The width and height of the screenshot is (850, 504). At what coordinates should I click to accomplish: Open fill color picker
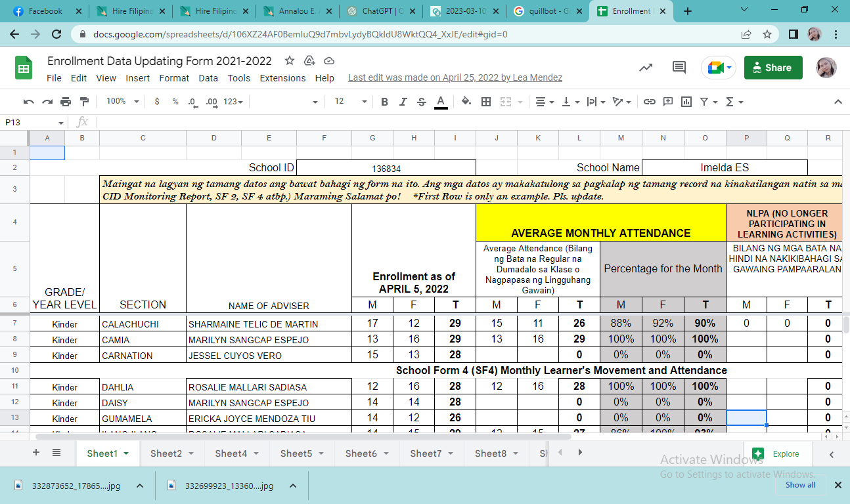(x=466, y=102)
